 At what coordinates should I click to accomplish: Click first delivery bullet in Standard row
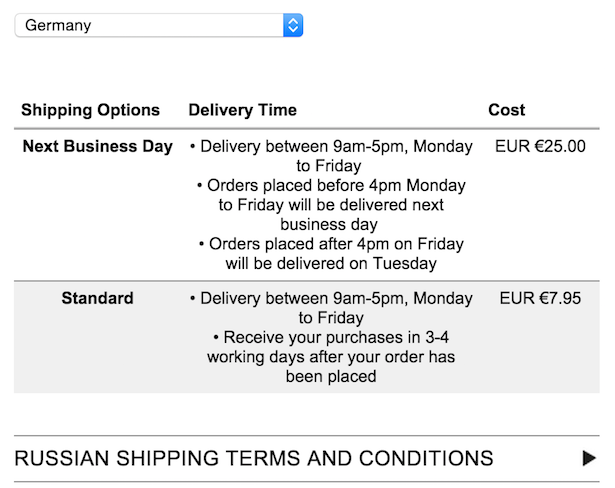331,299
